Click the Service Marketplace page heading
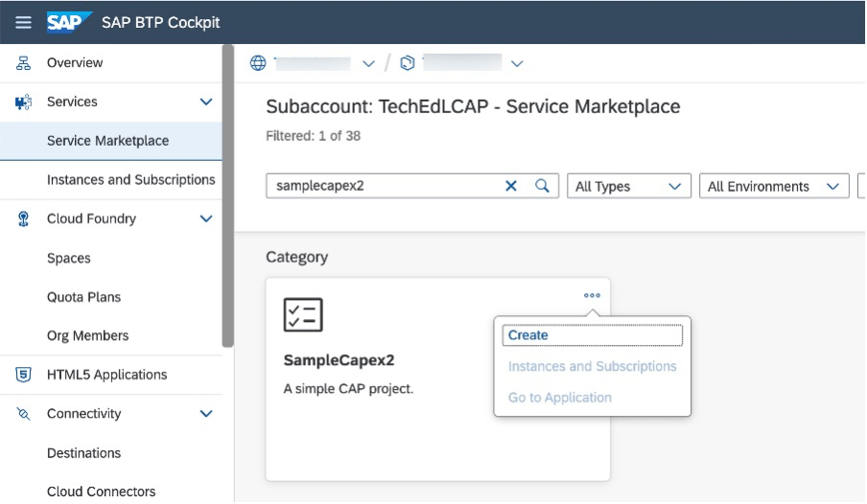 473,106
